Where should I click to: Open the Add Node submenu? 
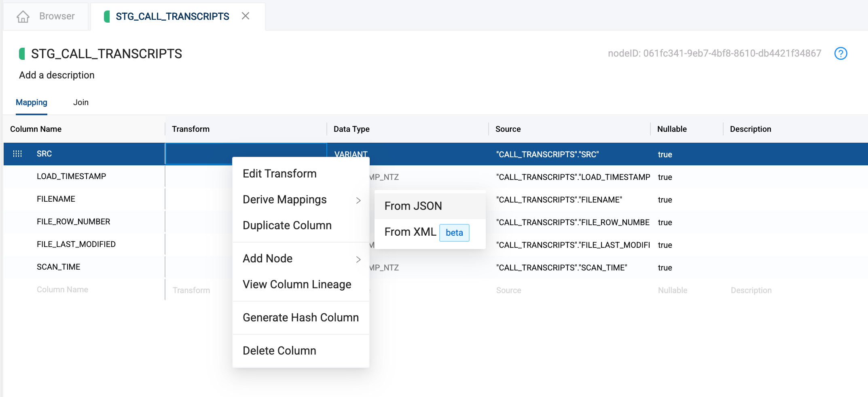point(301,259)
